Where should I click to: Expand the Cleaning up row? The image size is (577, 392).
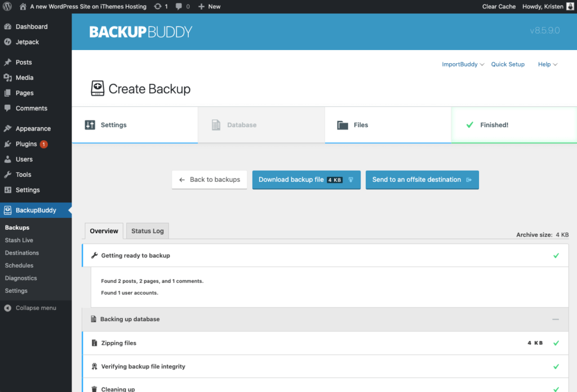click(x=325, y=386)
